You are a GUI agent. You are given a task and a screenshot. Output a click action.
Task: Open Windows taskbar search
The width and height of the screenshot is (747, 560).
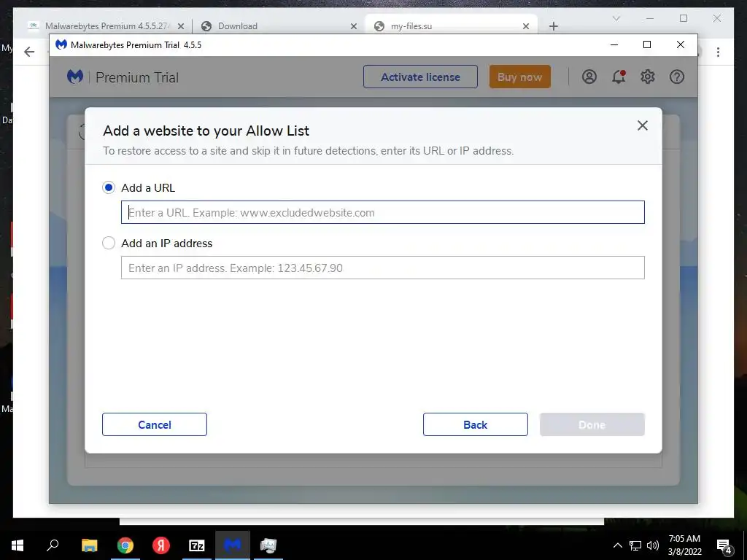click(53, 545)
